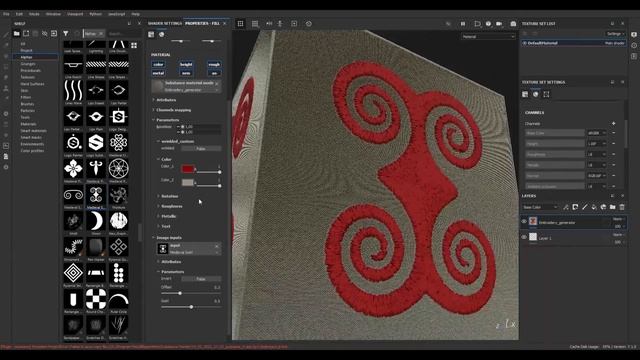Click the pause engine icon
This screenshot has height=360, width=640.
tap(463, 24)
